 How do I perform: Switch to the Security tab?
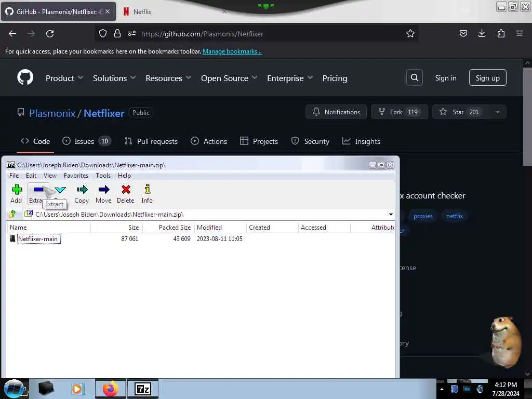[x=310, y=141]
